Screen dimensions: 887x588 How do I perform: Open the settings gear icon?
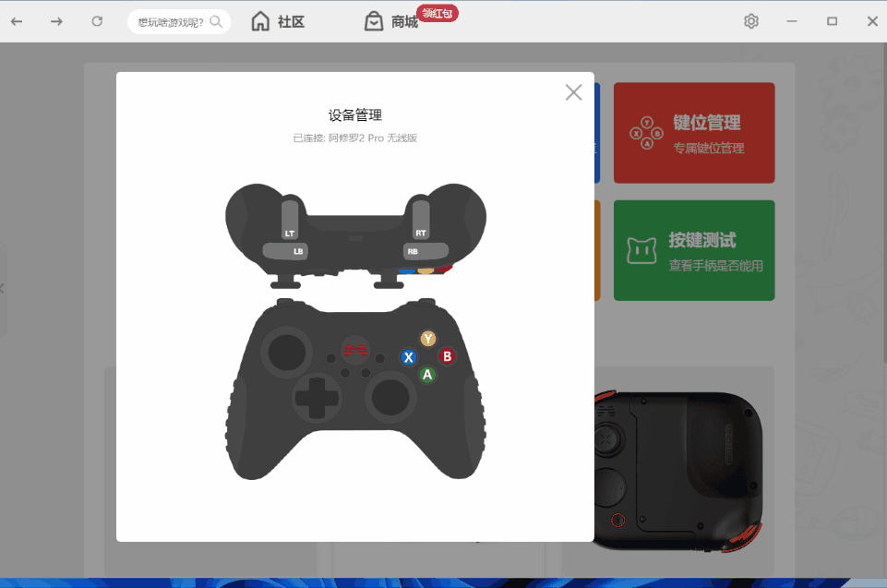(x=751, y=21)
